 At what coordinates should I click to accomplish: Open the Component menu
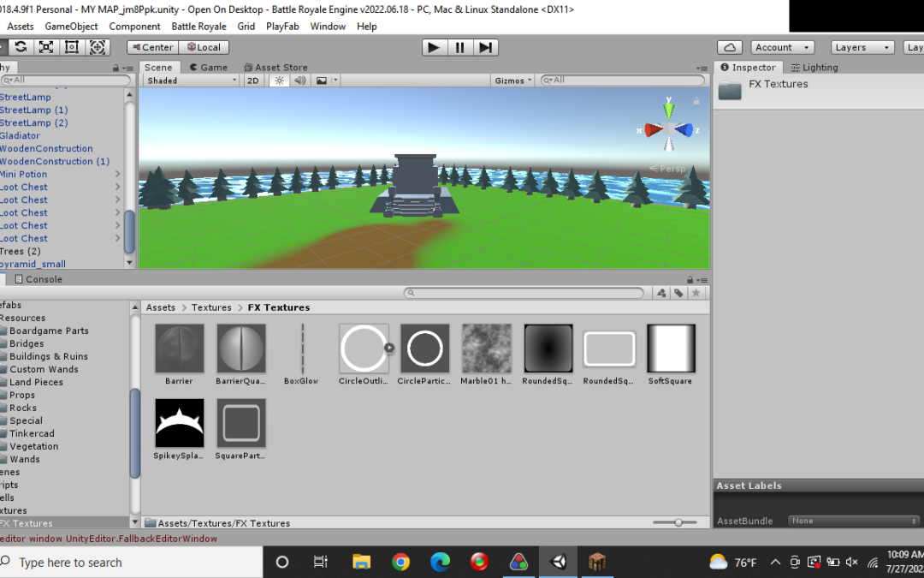click(x=134, y=26)
